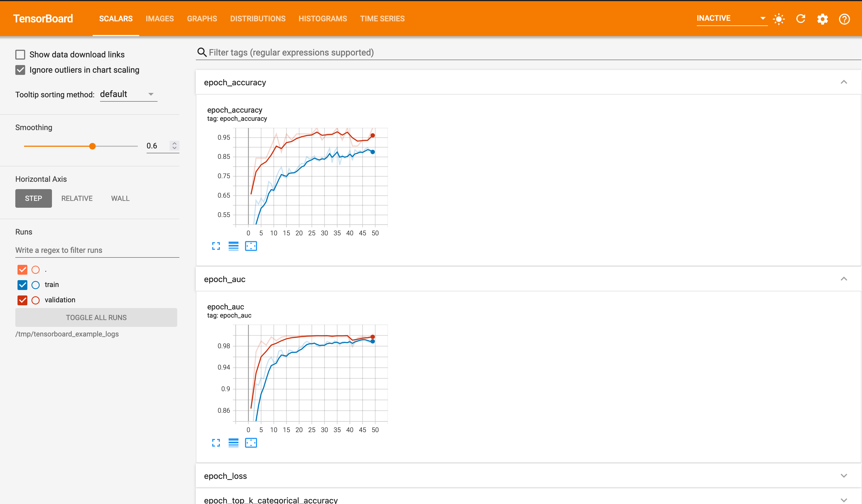Open TensorBoard settings gear
Viewport: 862px width, 504px height.
(822, 19)
